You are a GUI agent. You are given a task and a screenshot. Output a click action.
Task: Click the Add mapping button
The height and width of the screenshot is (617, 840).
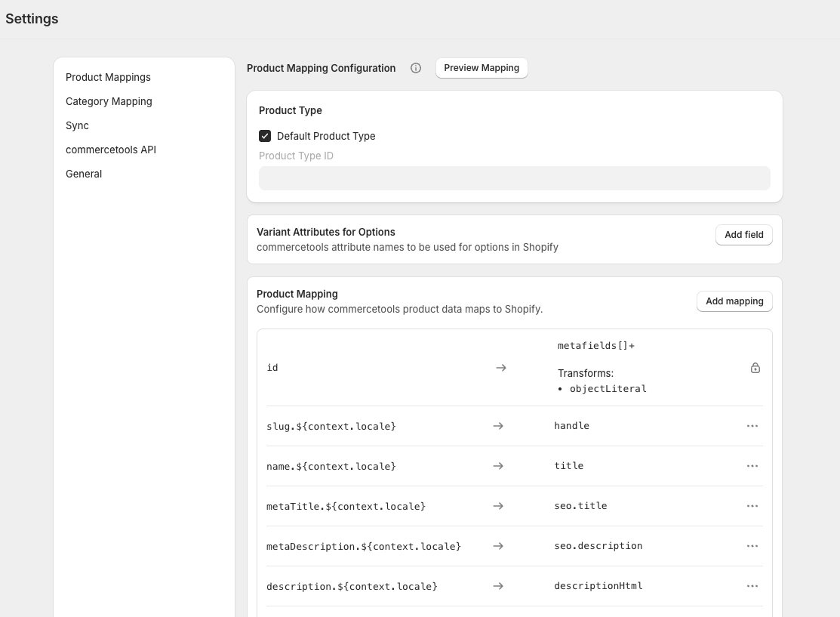734,301
